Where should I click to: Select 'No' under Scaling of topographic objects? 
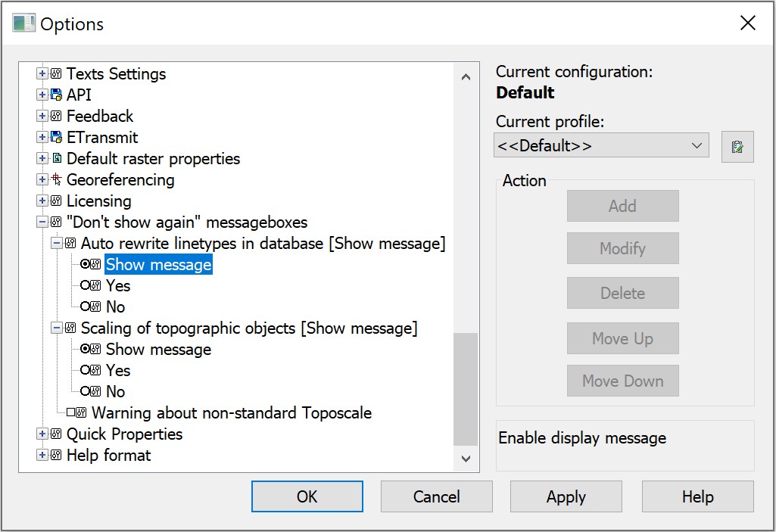85,392
